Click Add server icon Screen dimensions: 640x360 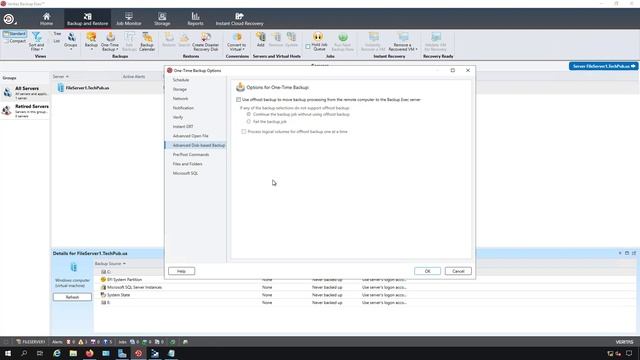(x=260, y=40)
